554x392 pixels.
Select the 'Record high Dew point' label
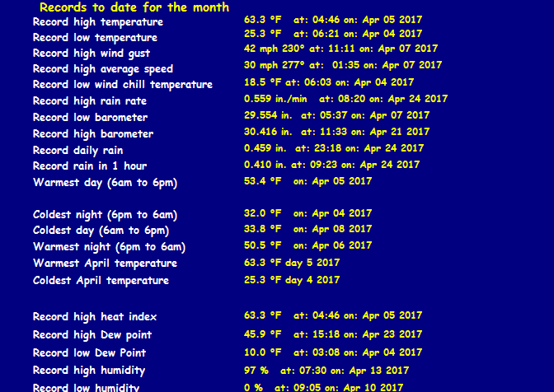pyautogui.click(x=92, y=335)
